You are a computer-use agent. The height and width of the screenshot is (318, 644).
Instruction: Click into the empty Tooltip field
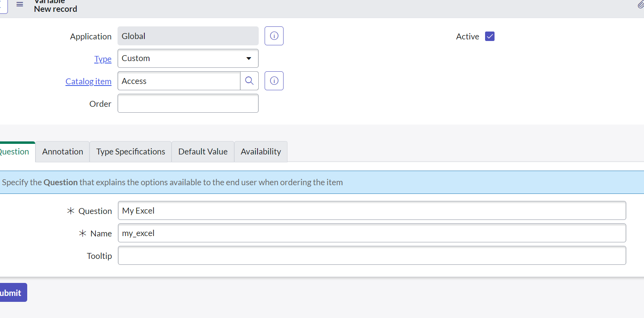tap(372, 255)
